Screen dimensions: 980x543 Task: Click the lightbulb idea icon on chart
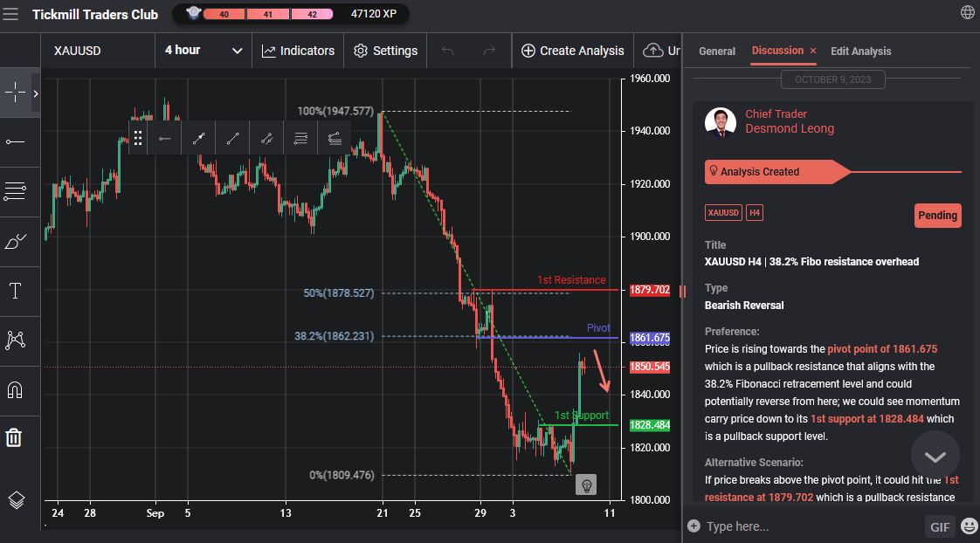click(586, 485)
